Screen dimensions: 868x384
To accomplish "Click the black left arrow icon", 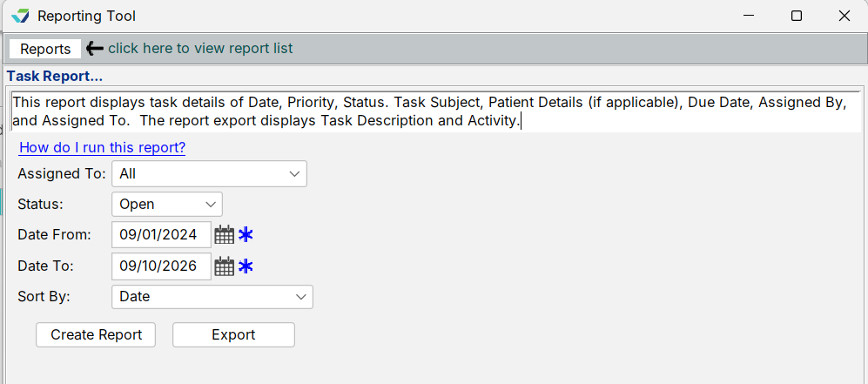I will pos(95,49).
